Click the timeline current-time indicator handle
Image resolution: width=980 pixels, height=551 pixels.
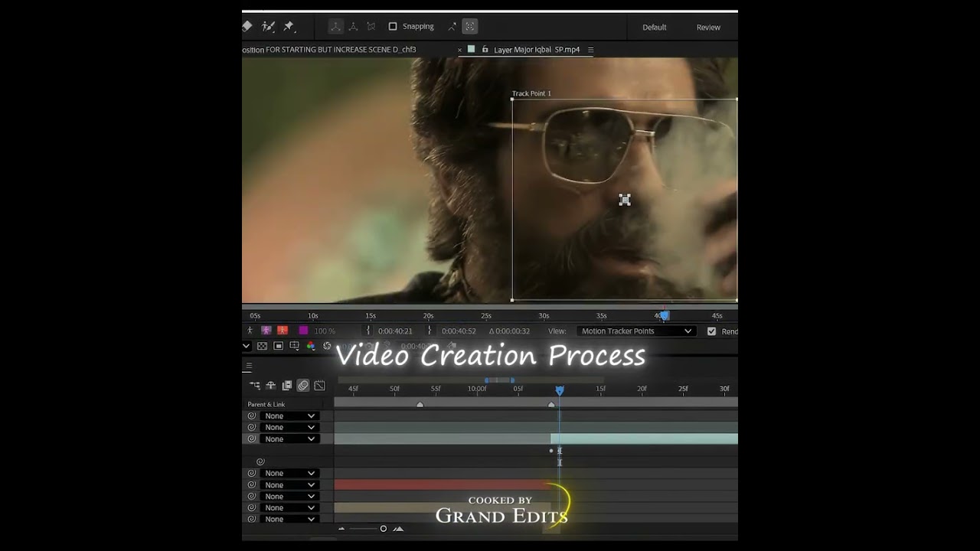[560, 390]
